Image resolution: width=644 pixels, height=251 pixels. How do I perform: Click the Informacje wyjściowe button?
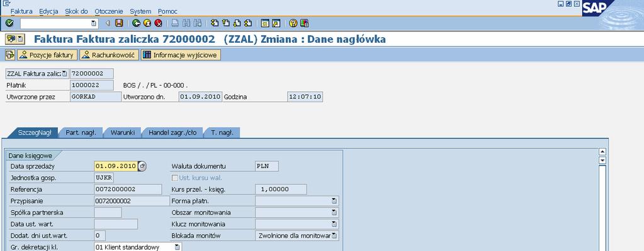[181, 55]
